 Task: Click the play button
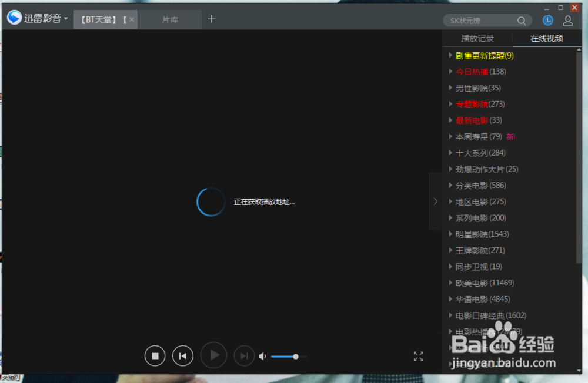[214, 355]
